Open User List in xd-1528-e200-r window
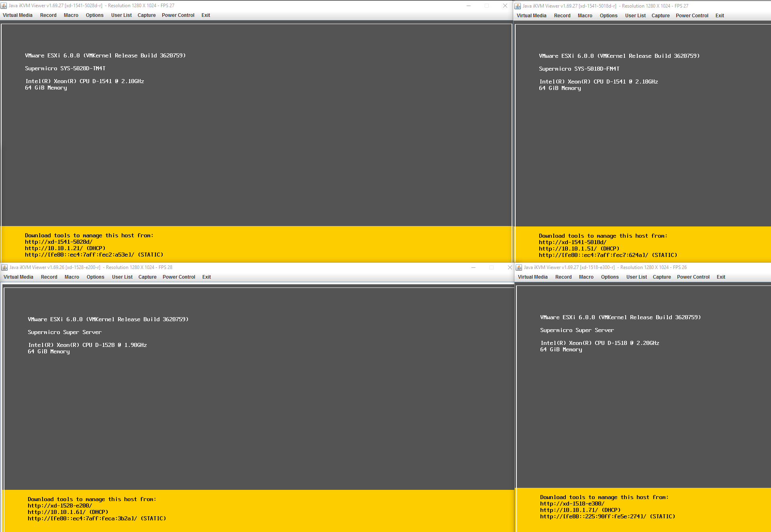771x532 pixels. (x=122, y=277)
